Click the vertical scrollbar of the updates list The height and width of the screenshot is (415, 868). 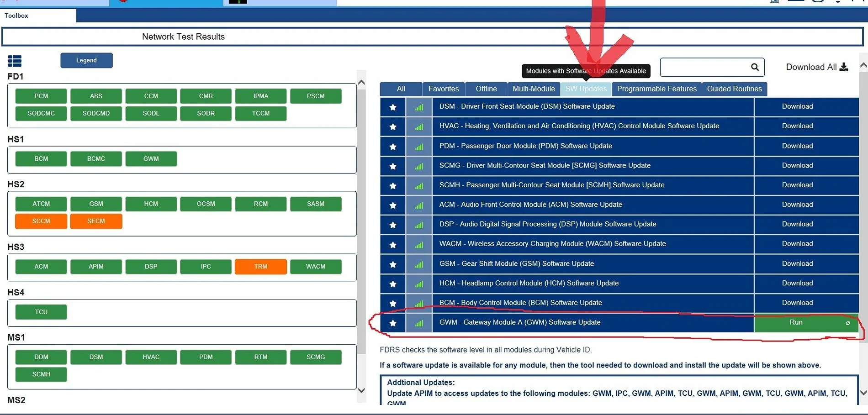point(863,205)
